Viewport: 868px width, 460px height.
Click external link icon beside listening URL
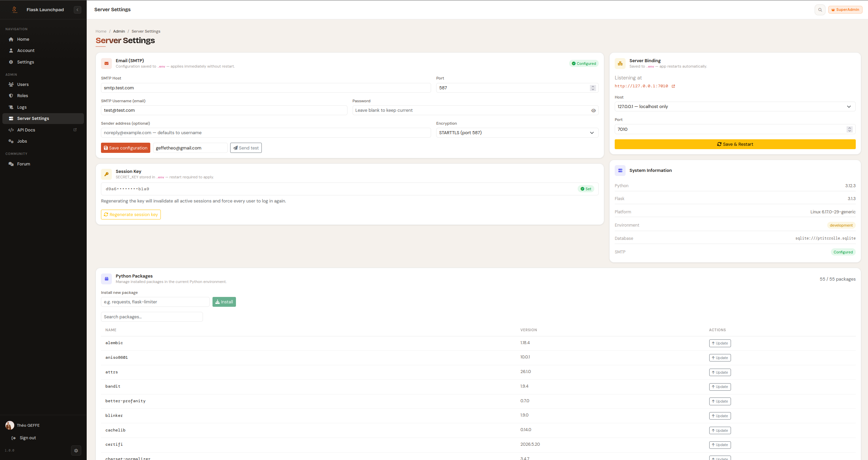[673, 86]
